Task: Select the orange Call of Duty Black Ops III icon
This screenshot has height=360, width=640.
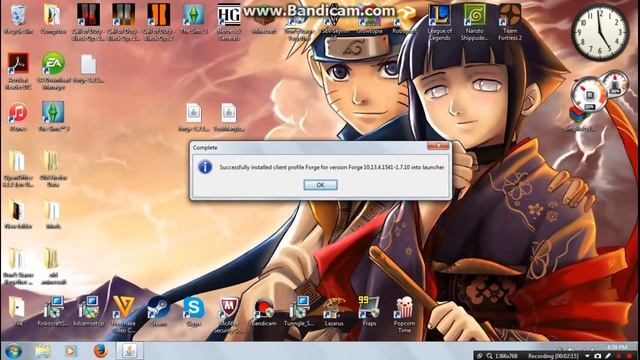Action: 158,22
